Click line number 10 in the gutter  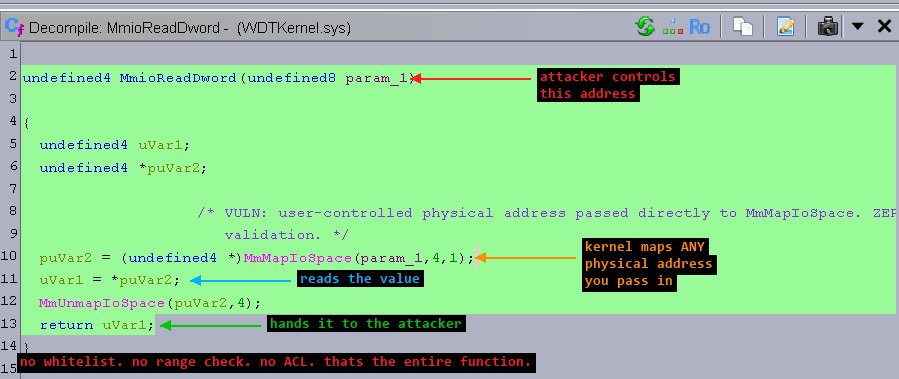coord(10,256)
